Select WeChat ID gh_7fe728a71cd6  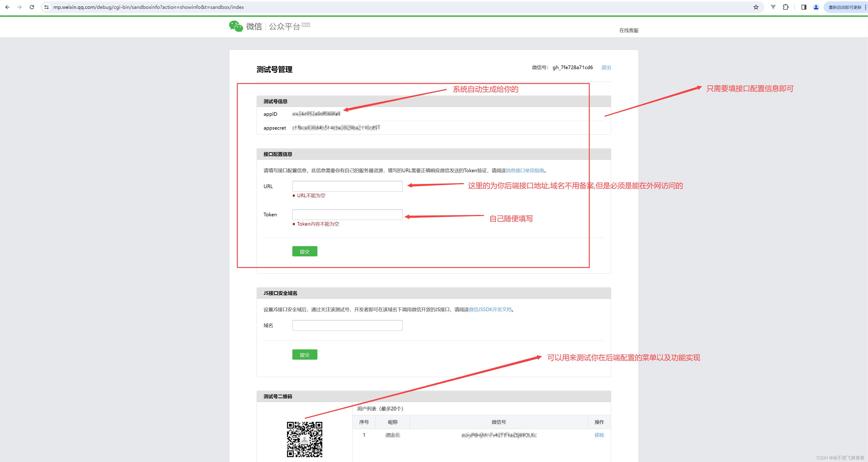(572, 67)
